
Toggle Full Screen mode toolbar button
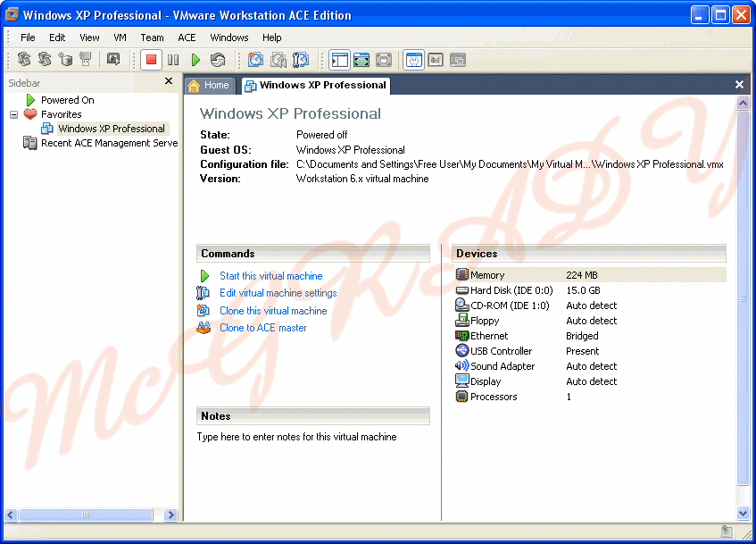tap(361, 60)
